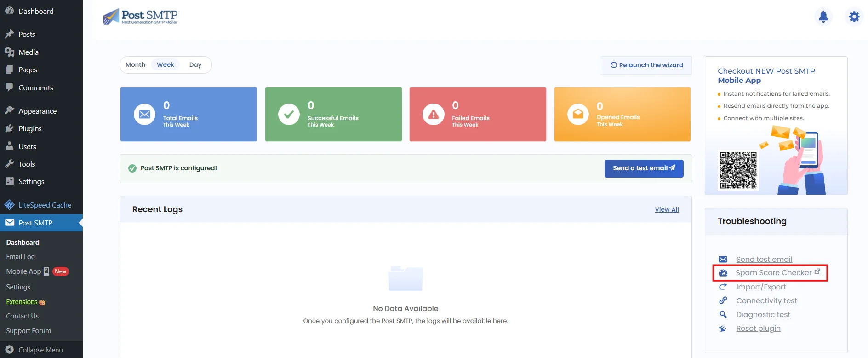
Task: Click the 'Post SMTP is configured!' text
Action: point(179,168)
